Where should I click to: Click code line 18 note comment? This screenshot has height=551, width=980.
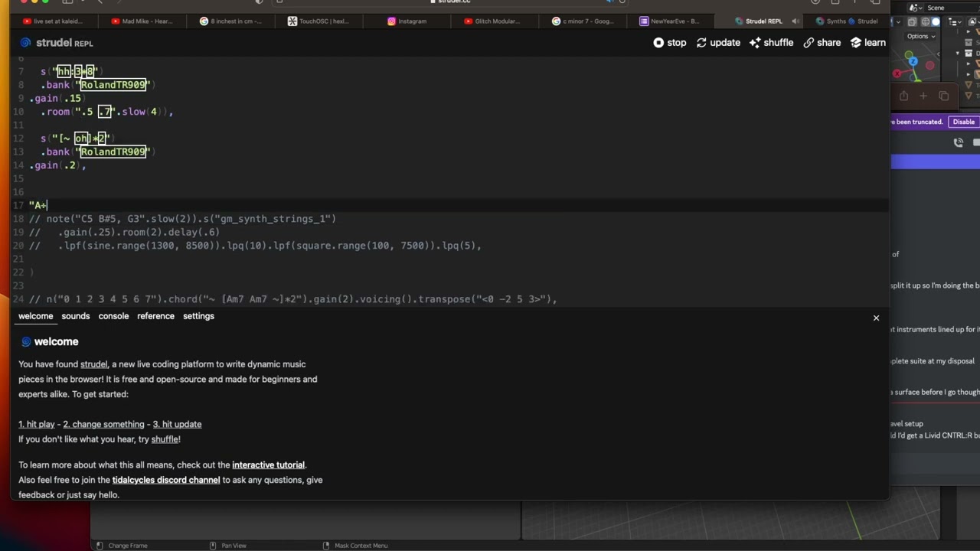(x=183, y=219)
